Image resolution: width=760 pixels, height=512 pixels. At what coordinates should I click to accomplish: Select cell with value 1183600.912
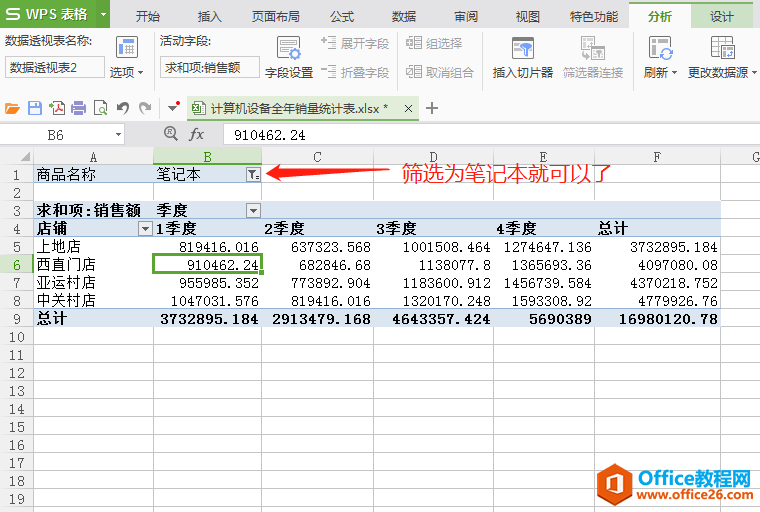tap(433, 283)
